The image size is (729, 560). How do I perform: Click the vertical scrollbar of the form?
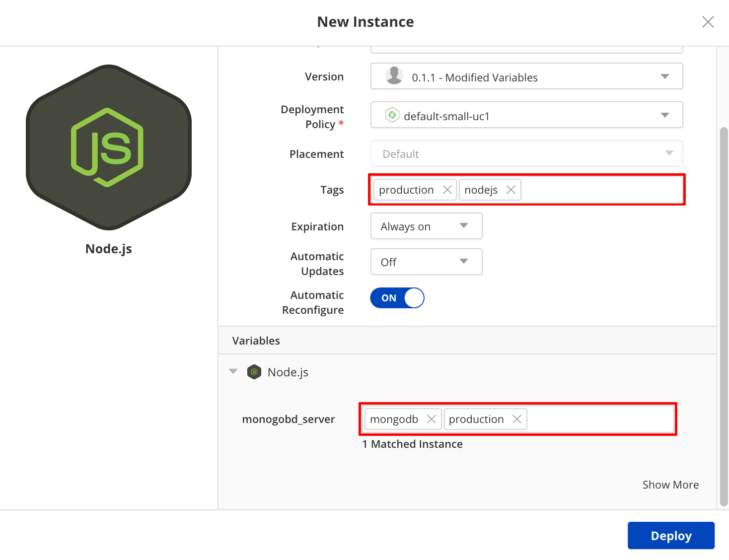click(724, 318)
